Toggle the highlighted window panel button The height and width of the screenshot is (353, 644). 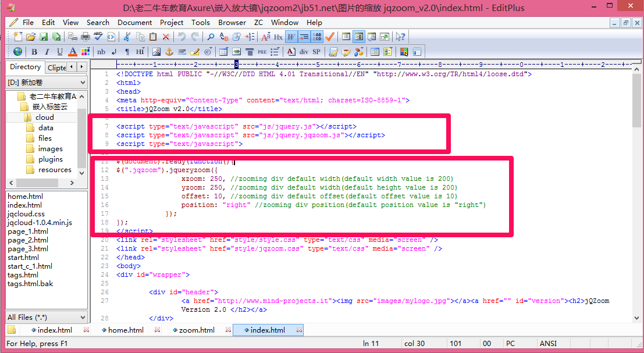coord(359,37)
